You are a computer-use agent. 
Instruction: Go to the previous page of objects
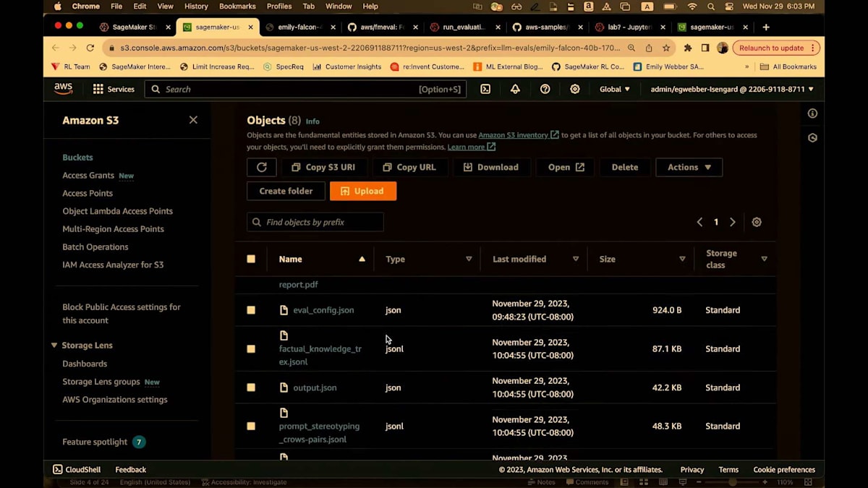(x=699, y=222)
